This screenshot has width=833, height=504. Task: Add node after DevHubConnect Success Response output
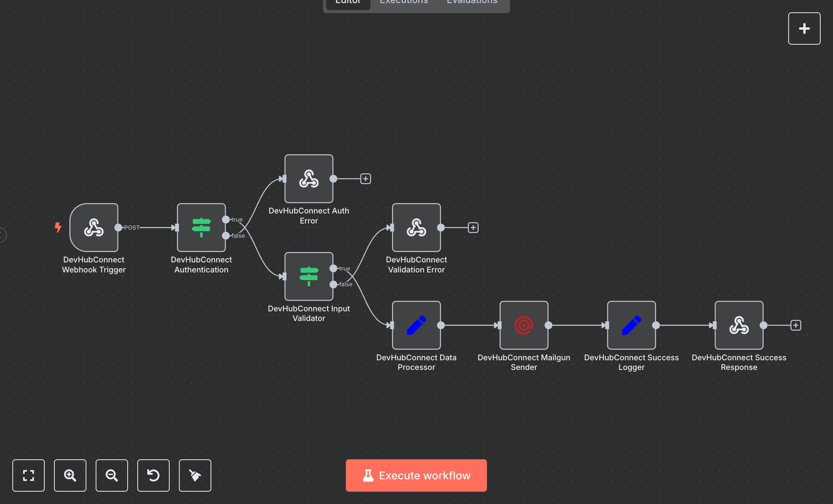[x=796, y=325]
